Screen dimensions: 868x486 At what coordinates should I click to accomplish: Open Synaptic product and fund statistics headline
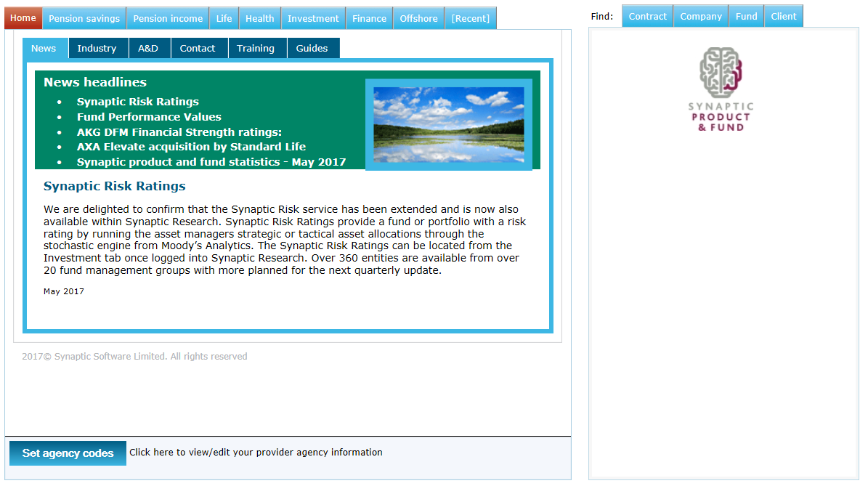coord(211,161)
